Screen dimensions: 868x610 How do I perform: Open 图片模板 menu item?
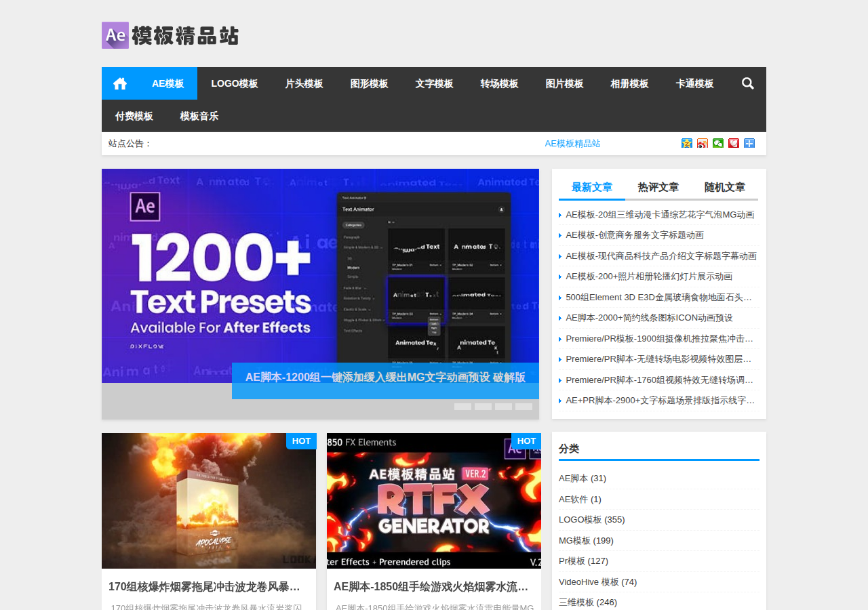click(x=564, y=83)
